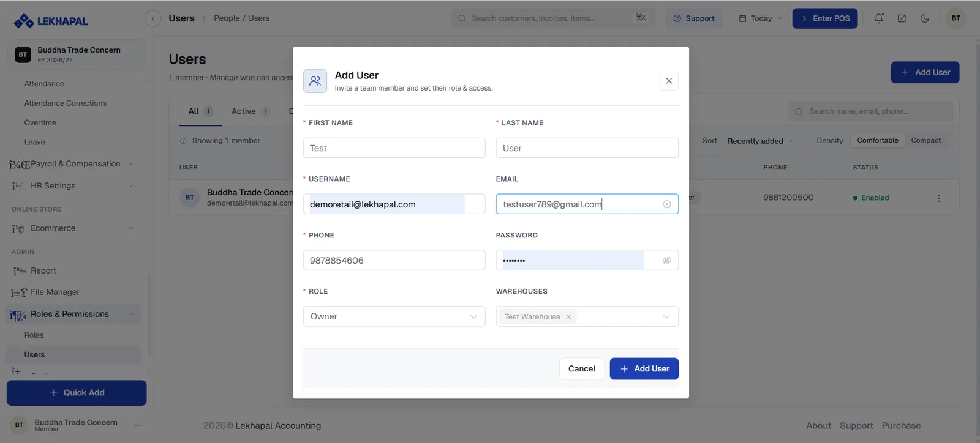
Task: Expand HR Settings menu
Action: (131, 186)
